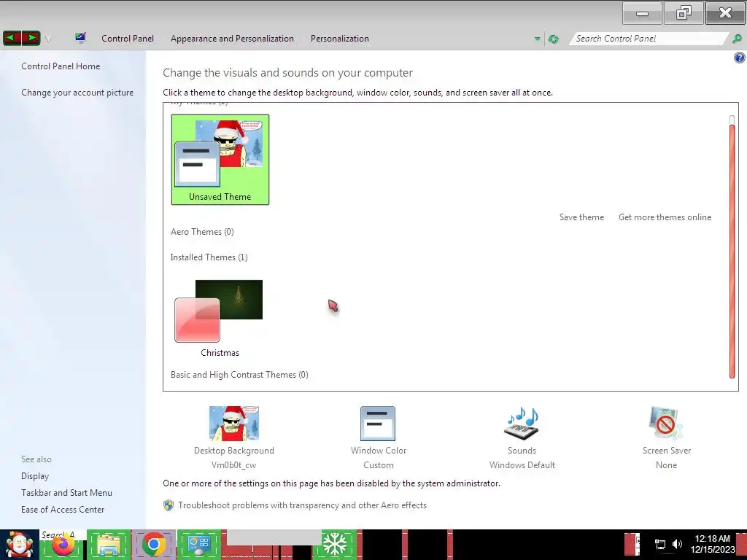Image resolution: width=747 pixels, height=560 pixels.
Task: Open the Screen Saver settings icon
Action: 666,424
